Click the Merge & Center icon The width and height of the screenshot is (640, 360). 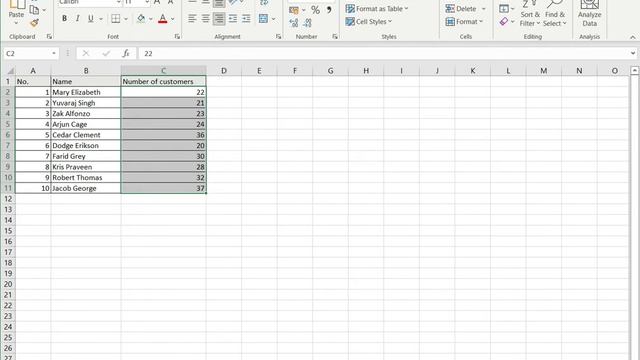[264, 19]
